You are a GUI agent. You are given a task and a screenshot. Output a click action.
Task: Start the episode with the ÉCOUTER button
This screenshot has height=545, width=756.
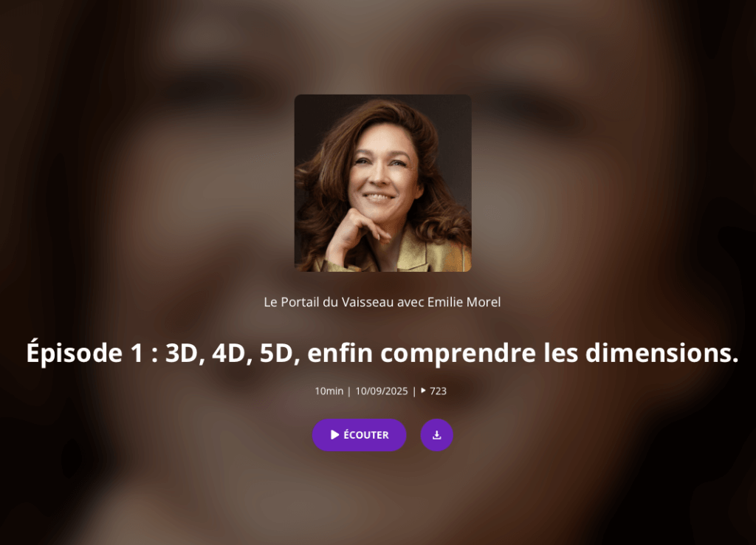tap(360, 435)
